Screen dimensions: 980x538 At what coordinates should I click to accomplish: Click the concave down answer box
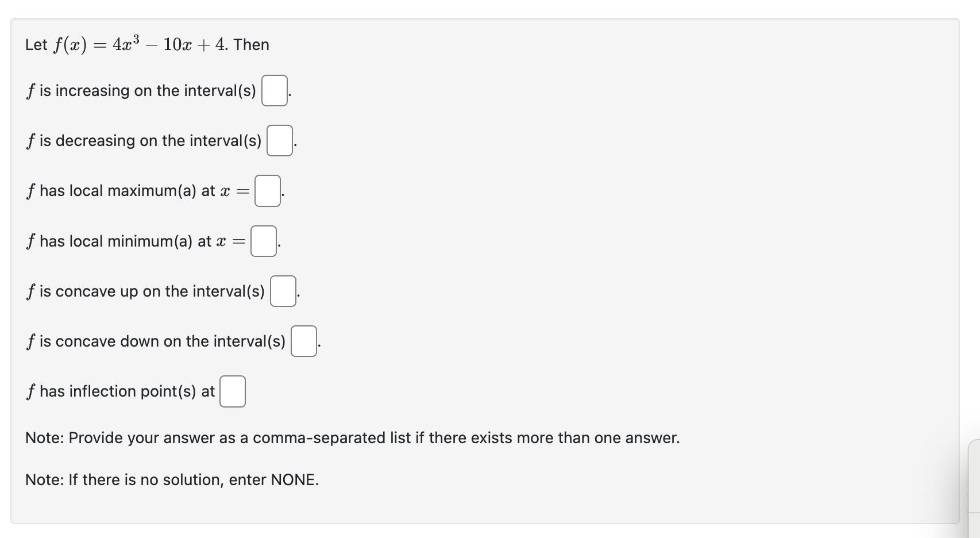(x=304, y=342)
